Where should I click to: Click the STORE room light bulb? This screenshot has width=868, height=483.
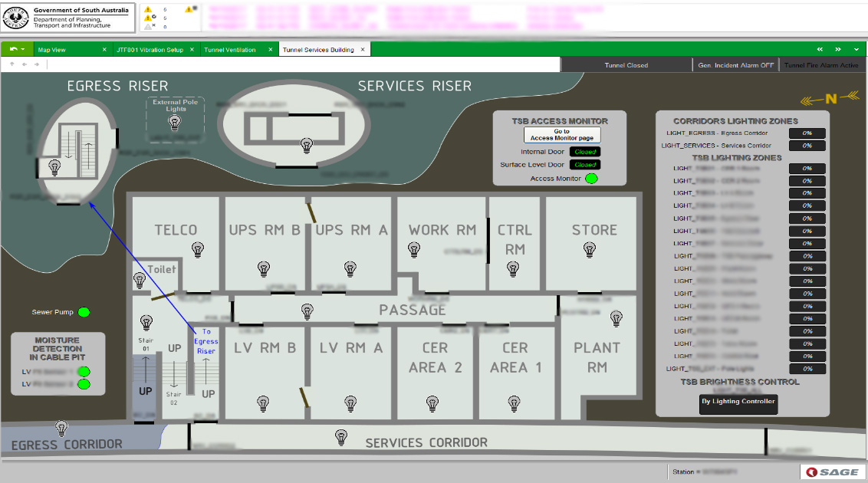[590, 249]
